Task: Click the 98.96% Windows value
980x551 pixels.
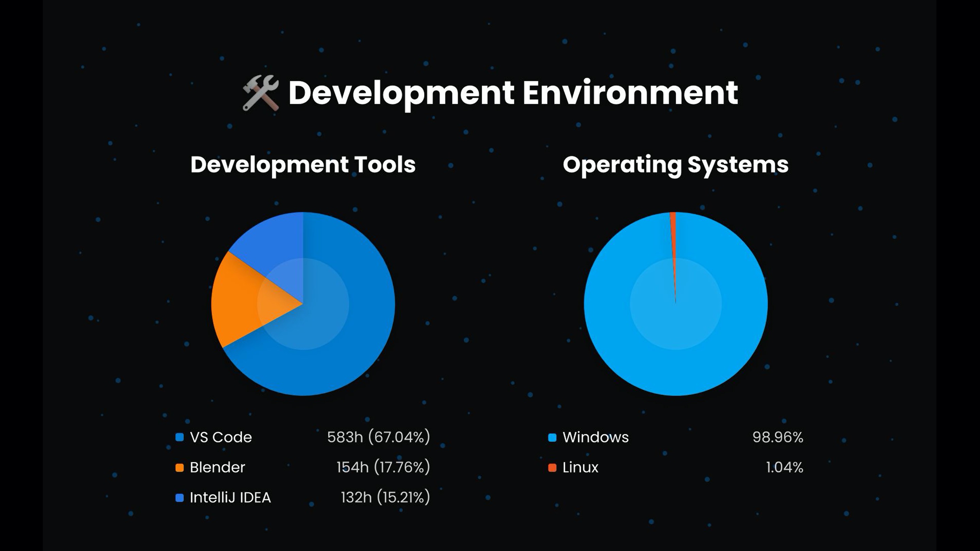Action: pyautogui.click(x=778, y=437)
